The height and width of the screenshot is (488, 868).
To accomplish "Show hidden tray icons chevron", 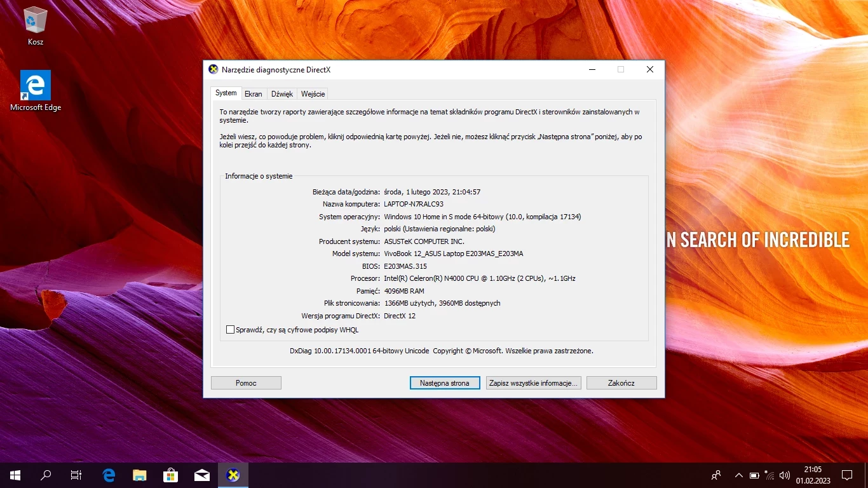I will [x=738, y=475].
